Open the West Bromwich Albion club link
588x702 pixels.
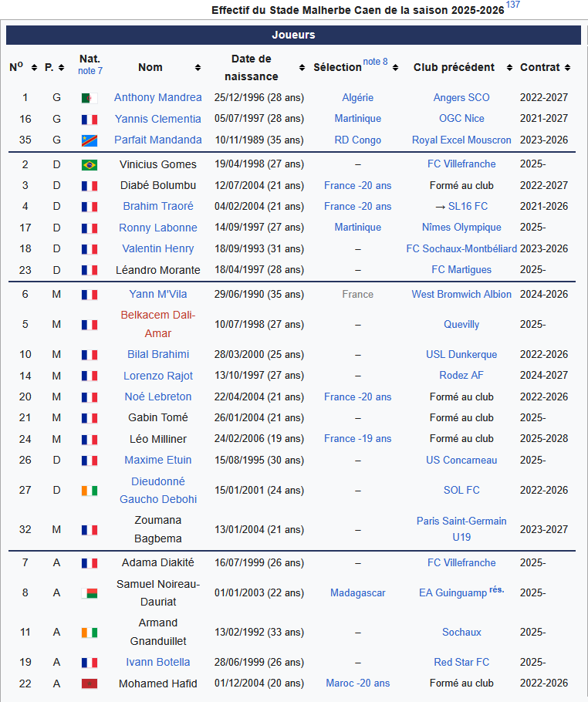(x=461, y=295)
